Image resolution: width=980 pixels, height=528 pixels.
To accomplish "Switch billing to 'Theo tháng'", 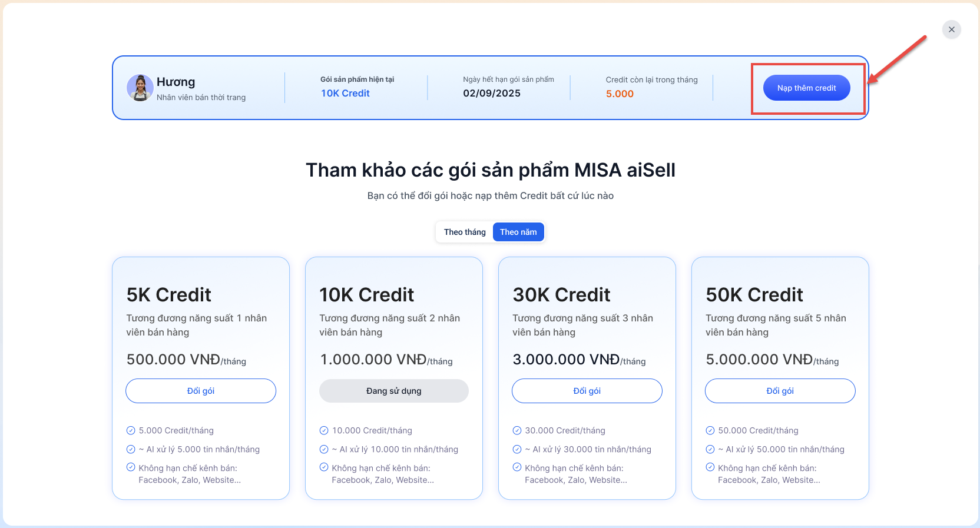I will [x=465, y=232].
